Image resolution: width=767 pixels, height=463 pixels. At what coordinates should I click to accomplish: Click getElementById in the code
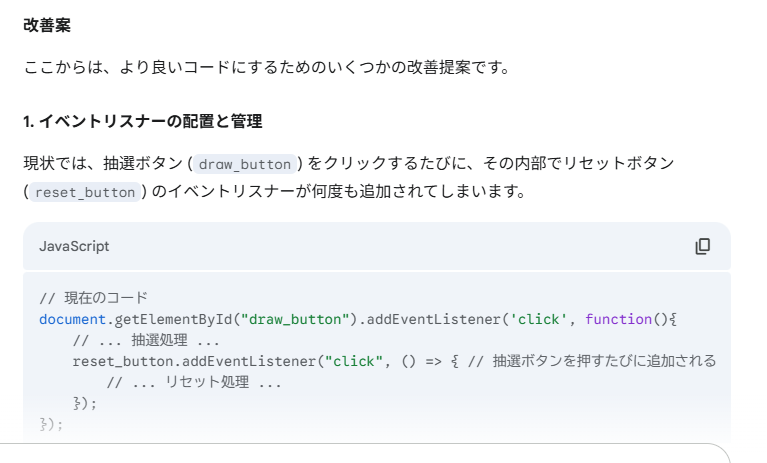pos(173,319)
